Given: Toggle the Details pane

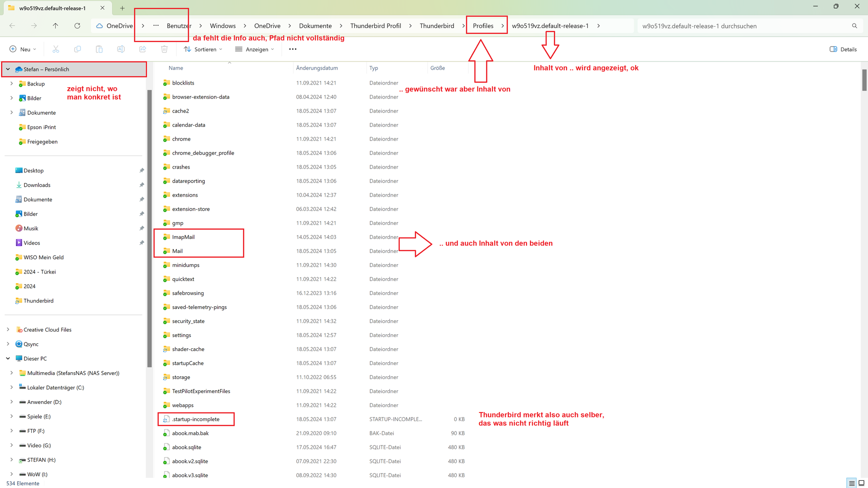Looking at the screenshot, I should click(843, 49).
